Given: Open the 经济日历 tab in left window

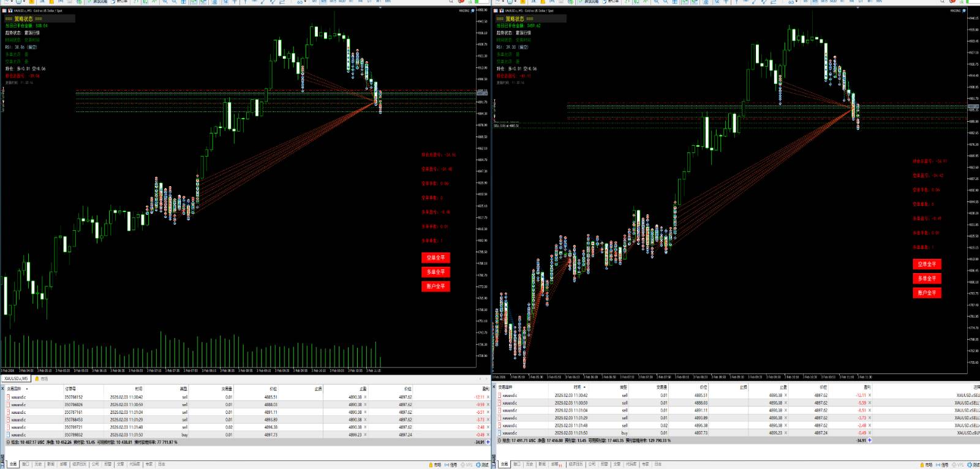Looking at the screenshot, I should (x=80, y=464).
